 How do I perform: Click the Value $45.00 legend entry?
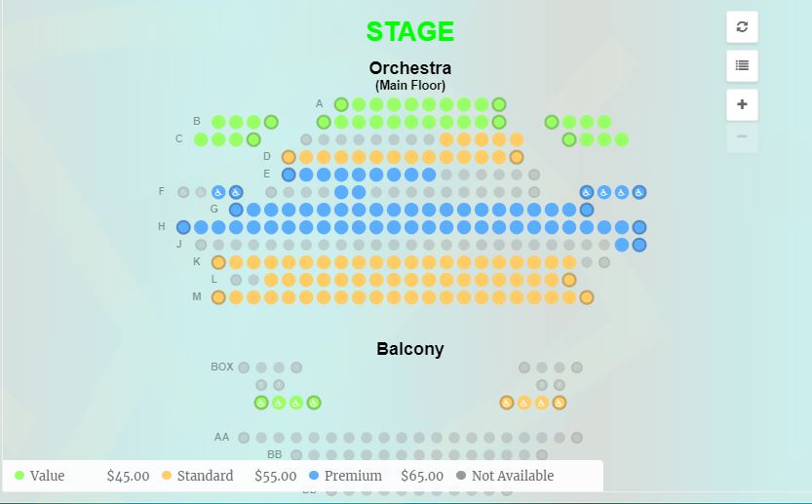click(x=82, y=476)
